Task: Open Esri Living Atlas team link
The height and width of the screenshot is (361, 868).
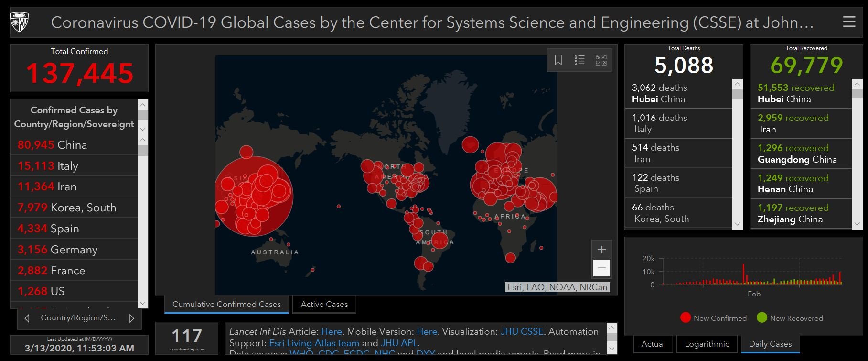Action: (x=314, y=343)
